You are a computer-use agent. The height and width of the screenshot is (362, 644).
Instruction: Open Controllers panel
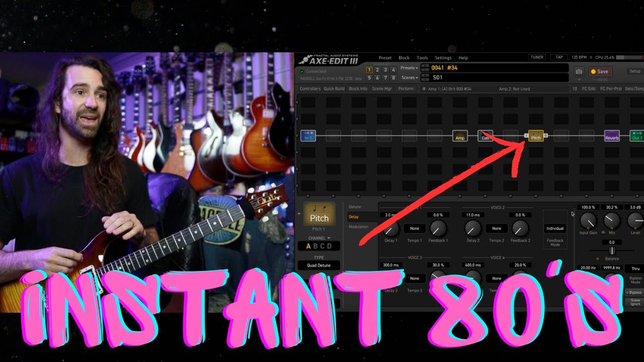click(310, 88)
